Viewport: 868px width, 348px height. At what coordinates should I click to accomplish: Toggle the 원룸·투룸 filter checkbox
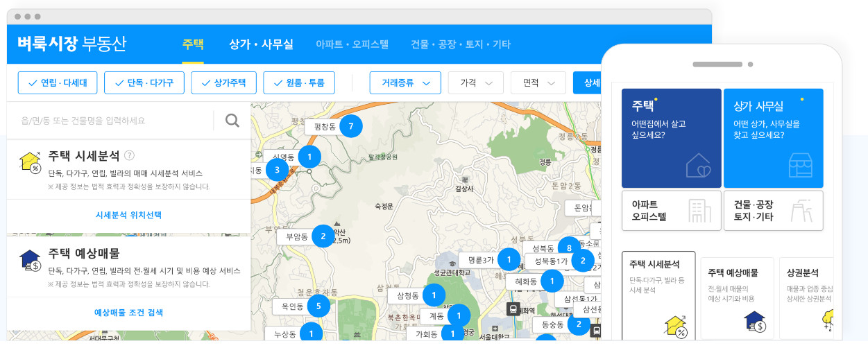[299, 82]
